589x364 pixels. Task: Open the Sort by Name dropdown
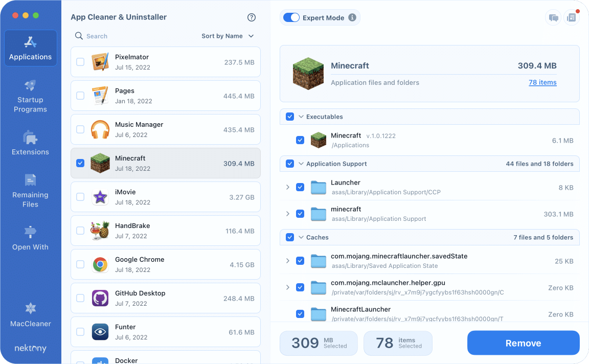pyautogui.click(x=228, y=36)
